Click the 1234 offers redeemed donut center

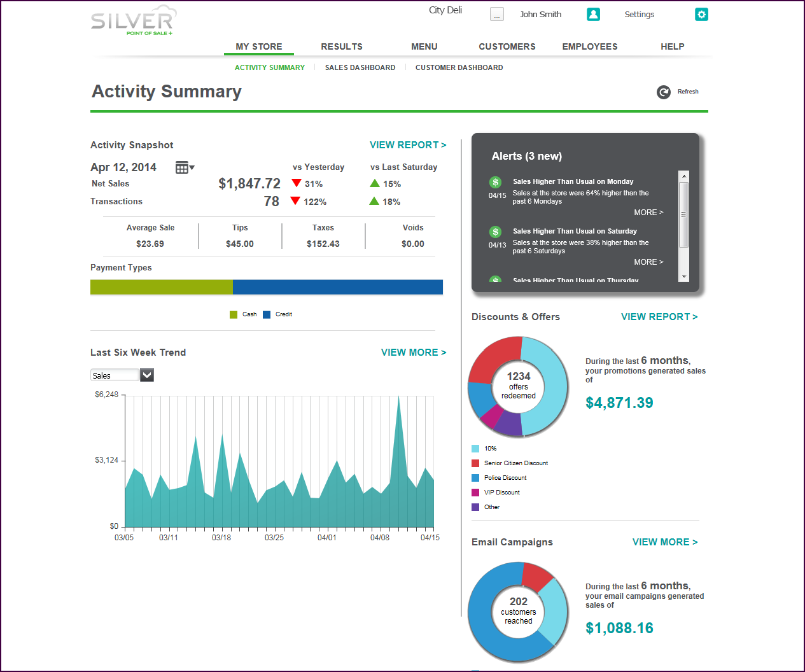pyautogui.click(x=519, y=386)
